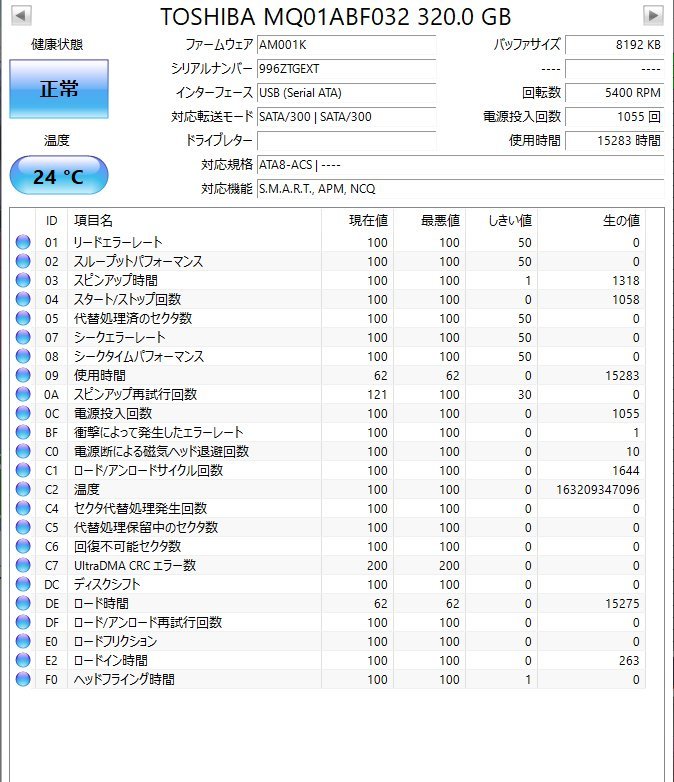Image resolution: width=674 pixels, height=782 pixels.
Task: Click status orb for スループットパフォーマンス row
Action: [x=23, y=261]
